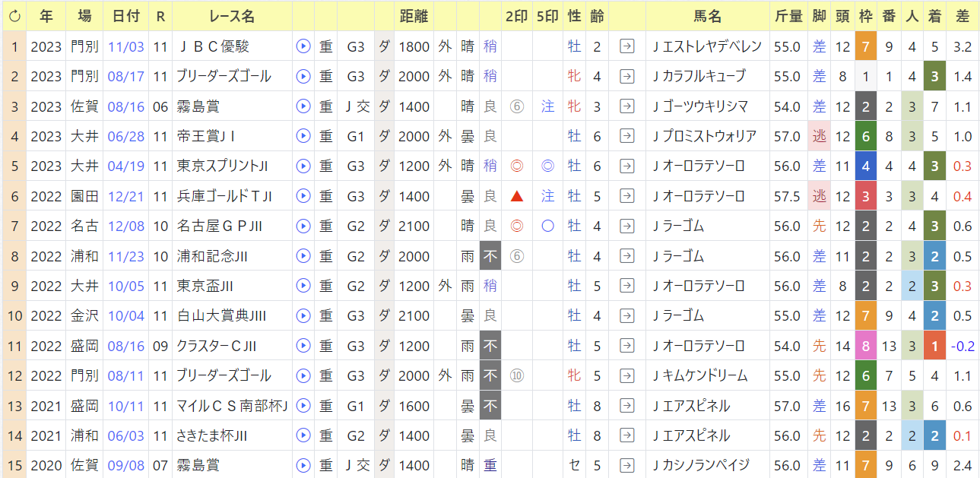Open the arrow icon beside カラフルキューブ

627,76
